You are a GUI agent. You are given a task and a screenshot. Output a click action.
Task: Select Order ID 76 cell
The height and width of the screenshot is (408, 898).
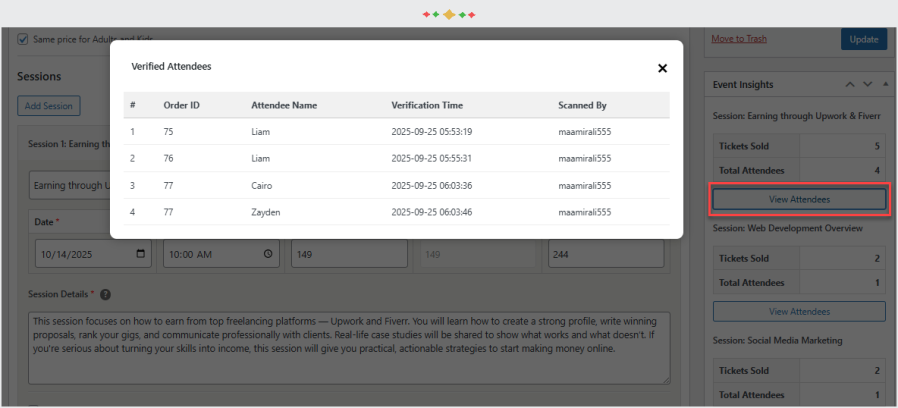coord(168,158)
